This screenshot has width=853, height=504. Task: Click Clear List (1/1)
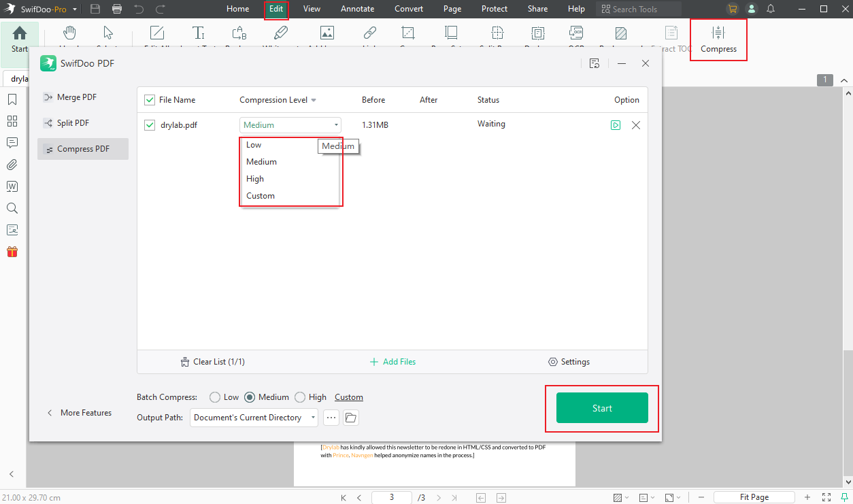point(213,362)
